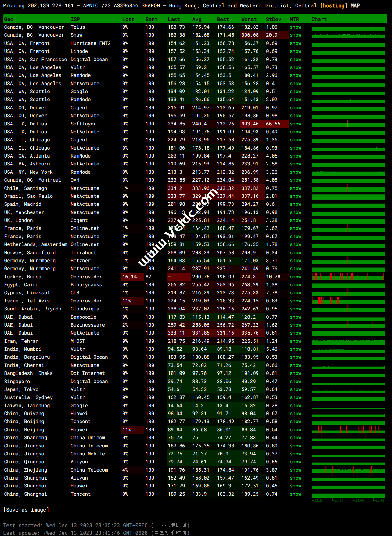Screen dimensions: 392x536
Task: Select the Turkey Bursa chart with red spikes
Action: coord(348,277)
